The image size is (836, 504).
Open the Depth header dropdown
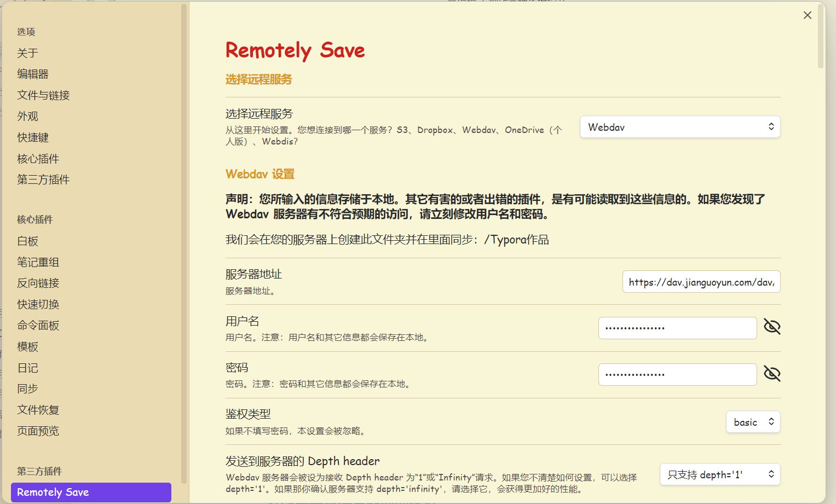(x=719, y=474)
